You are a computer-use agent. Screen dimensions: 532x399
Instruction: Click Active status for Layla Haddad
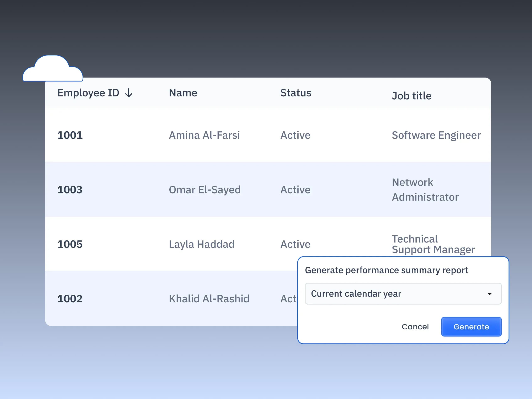click(295, 244)
